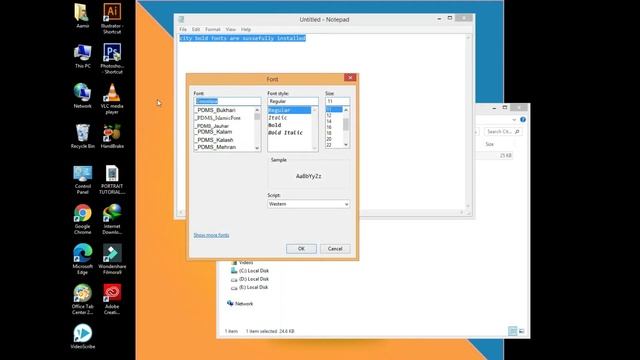
Task: Click the Size column header in Explorer
Action: pos(489,144)
